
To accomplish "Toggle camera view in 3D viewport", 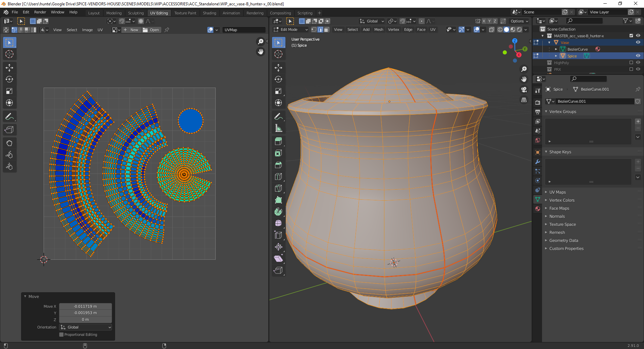I will pos(524,90).
